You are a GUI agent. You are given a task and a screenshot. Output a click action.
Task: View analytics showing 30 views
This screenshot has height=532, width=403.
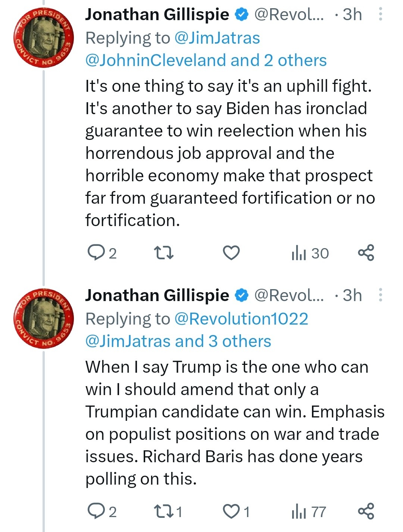pyautogui.click(x=310, y=253)
